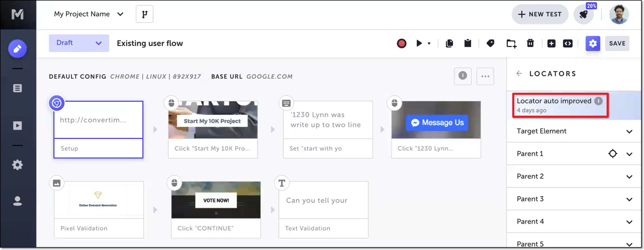The image size is (644, 250).
Task: Open the user avatar menu
Action: point(619,14)
